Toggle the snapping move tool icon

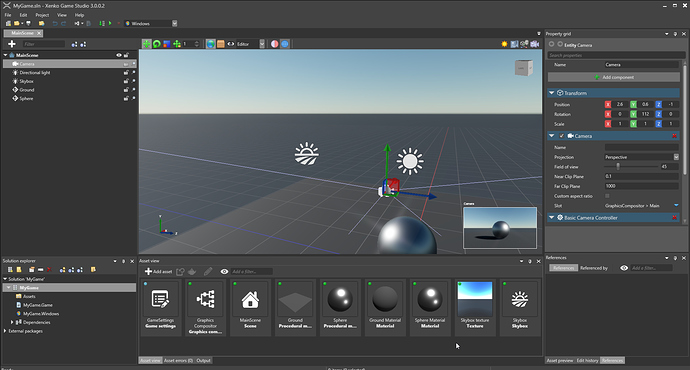(x=177, y=44)
